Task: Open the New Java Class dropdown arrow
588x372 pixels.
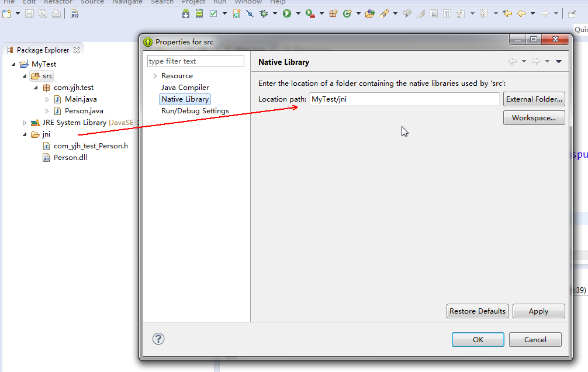Action: (358, 14)
